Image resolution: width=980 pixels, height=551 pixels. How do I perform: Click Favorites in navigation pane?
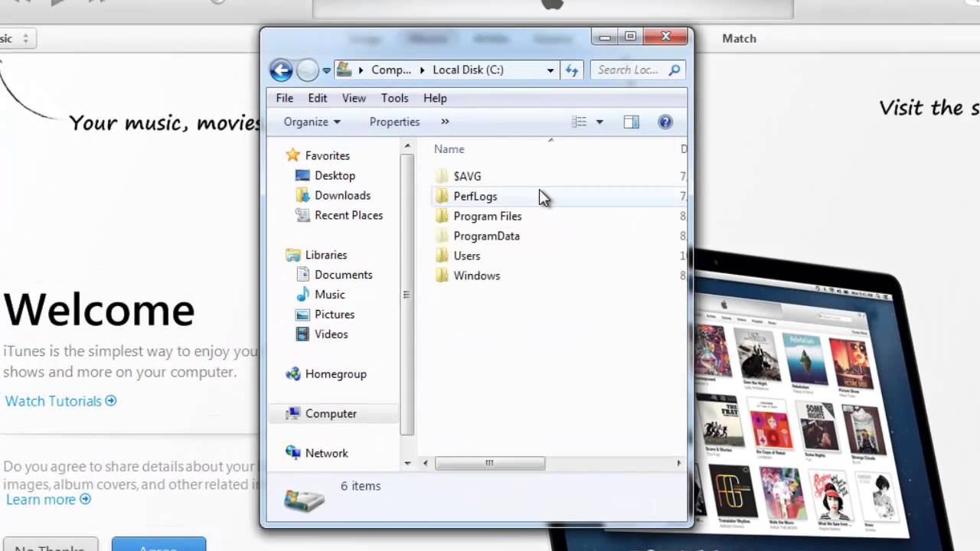point(327,155)
